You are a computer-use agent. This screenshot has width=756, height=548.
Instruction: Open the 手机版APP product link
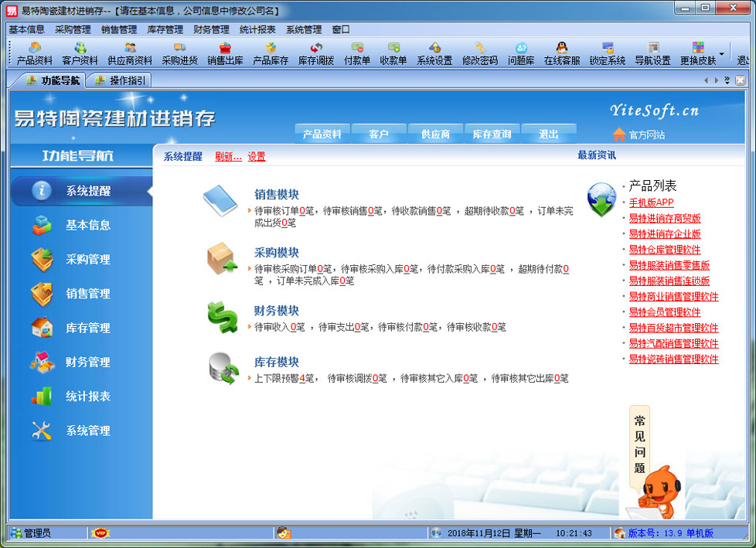tap(651, 203)
